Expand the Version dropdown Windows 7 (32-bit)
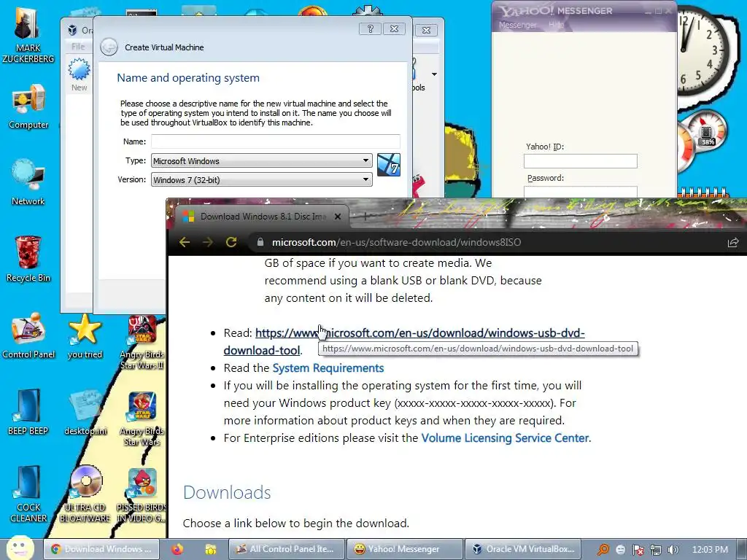 pyautogui.click(x=262, y=179)
